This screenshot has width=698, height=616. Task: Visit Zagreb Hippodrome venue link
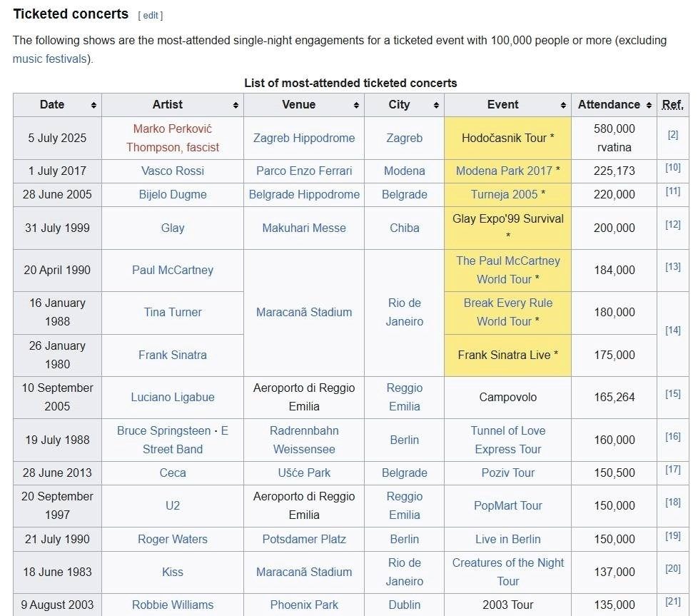[303, 138]
